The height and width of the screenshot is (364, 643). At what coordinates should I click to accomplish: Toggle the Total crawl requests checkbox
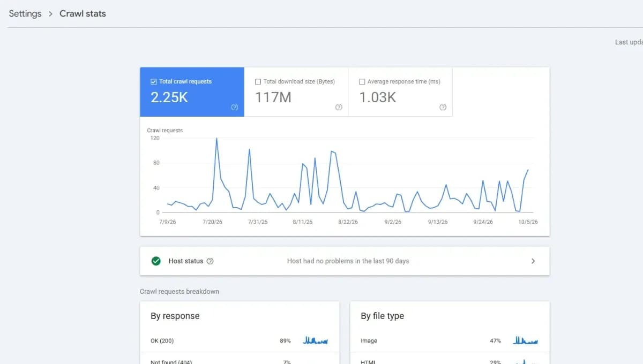pyautogui.click(x=154, y=82)
